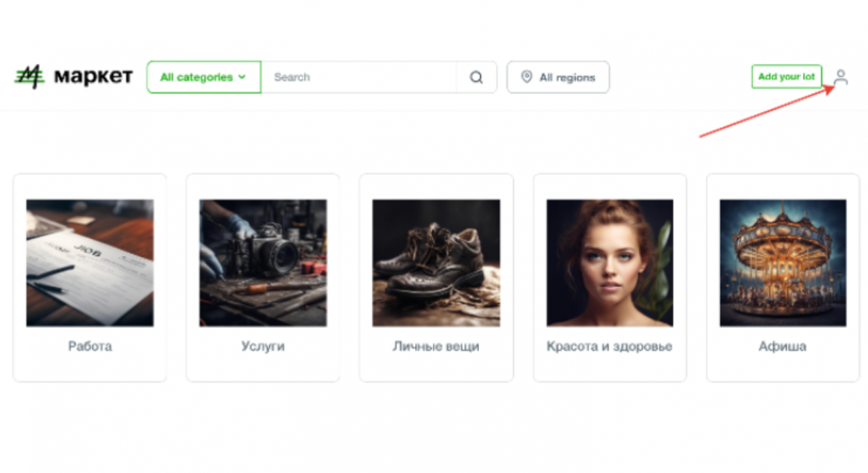Click the Add your lot button

pyautogui.click(x=786, y=76)
